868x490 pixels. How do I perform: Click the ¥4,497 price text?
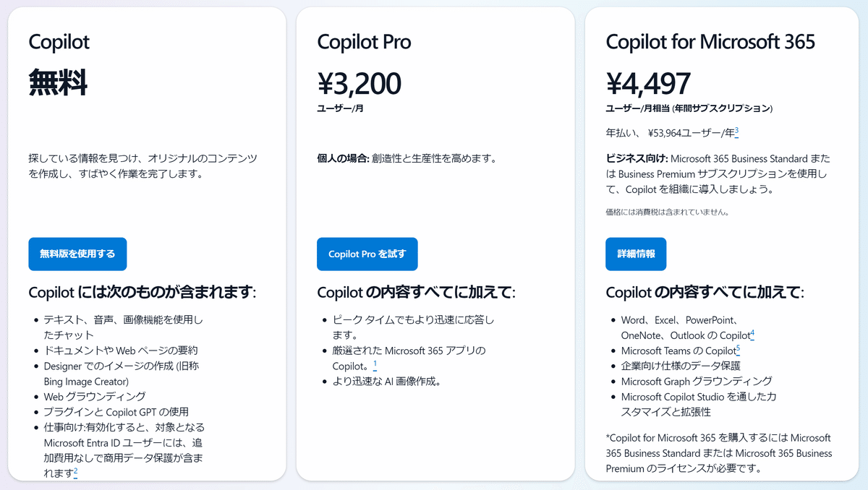[648, 83]
